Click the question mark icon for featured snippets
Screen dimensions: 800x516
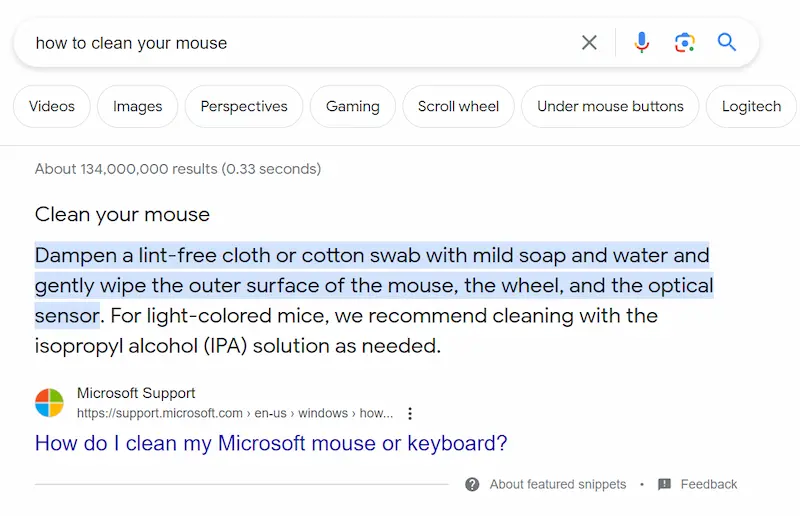coord(472,484)
